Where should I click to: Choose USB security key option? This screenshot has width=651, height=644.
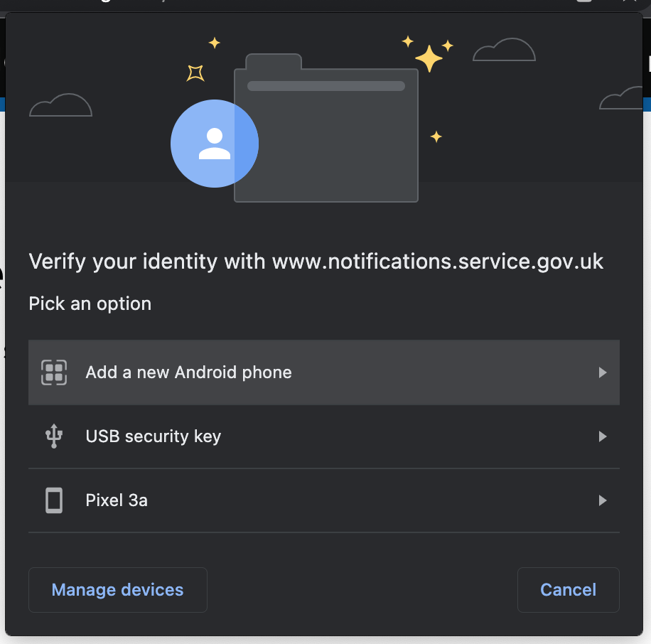pos(324,436)
